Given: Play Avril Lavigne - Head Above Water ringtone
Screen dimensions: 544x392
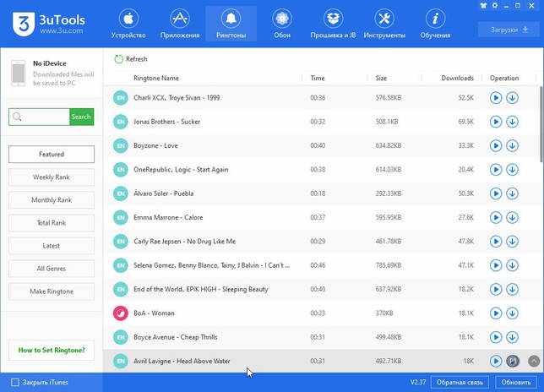Looking at the screenshot, I should 496,361.
